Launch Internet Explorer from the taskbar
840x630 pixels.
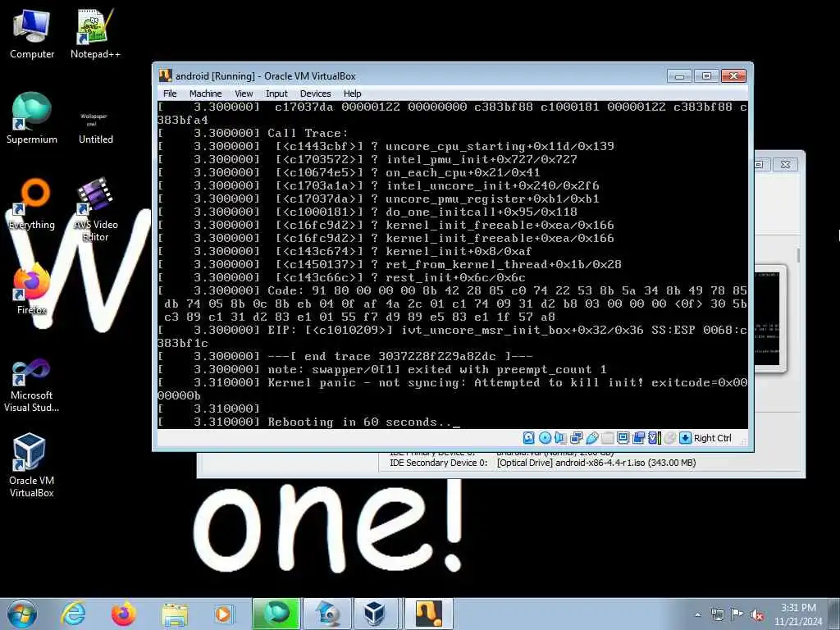point(73,614)
